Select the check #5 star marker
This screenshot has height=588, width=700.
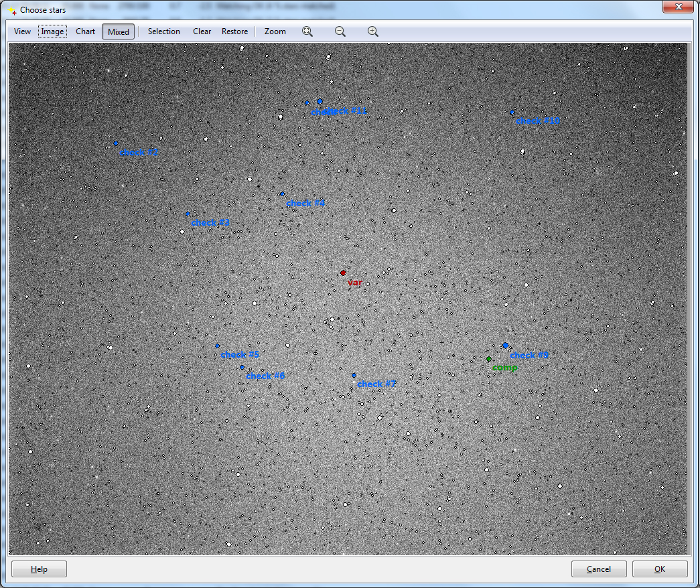click(218, 346)
